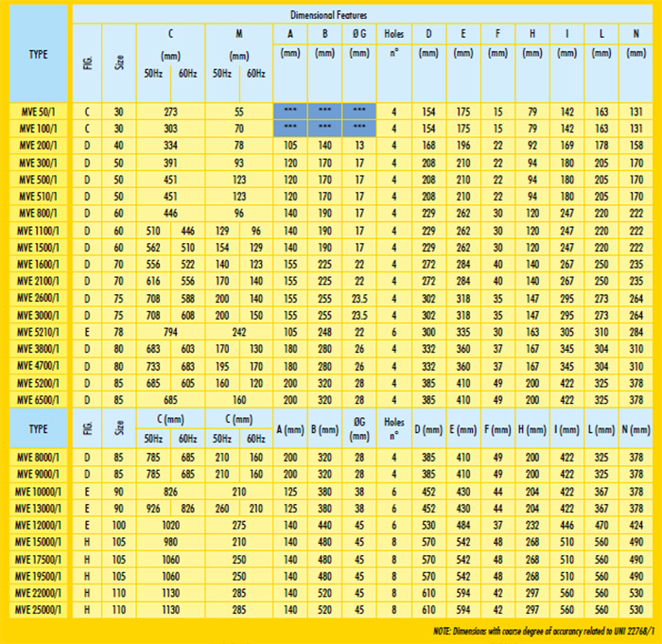Click the C value 273 for MVE 50/1
The height and width of the screenshot is (644, 662).
pos(170,112)
